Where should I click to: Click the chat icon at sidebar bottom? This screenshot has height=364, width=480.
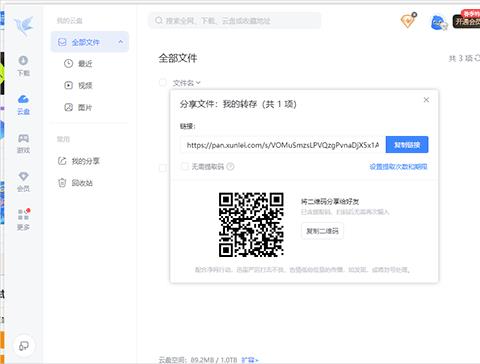[24, 346]
